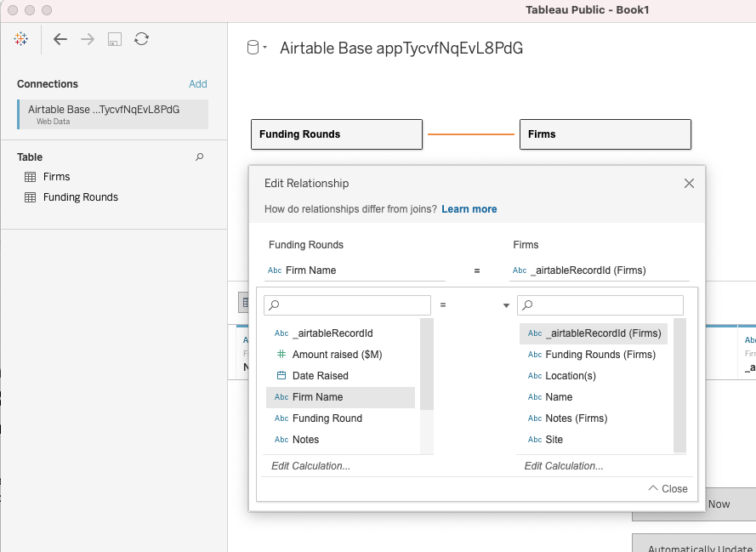Screen dimensions: 756x552
Task: Open Edit Calculation under right list
Action: pyautogui.click(x=564, y=466)
